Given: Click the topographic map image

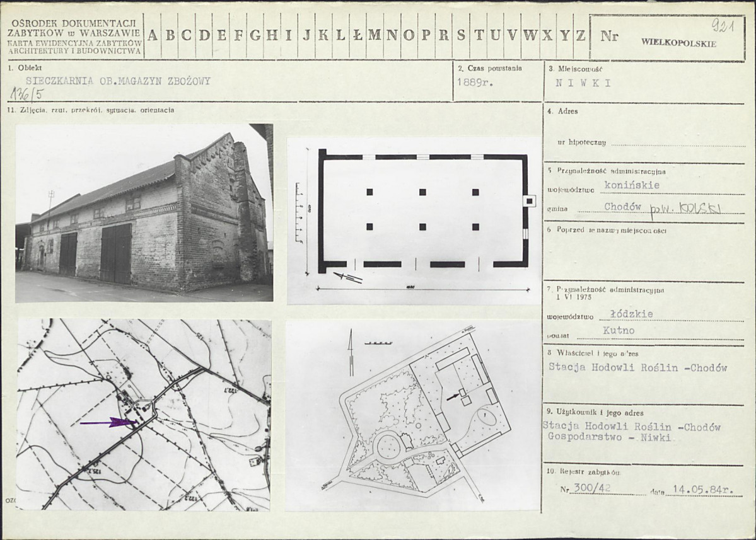Looking at the screenshot, I should click(x=144, y=414).
